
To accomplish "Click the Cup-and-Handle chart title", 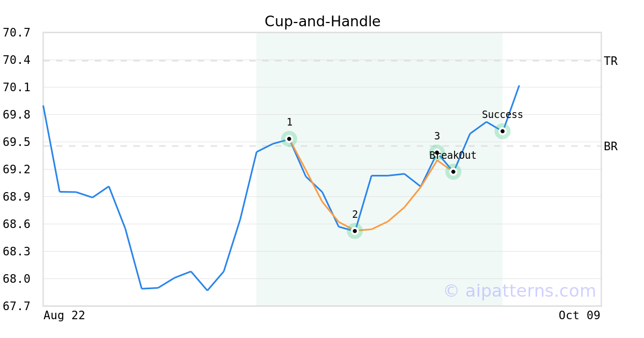I will [322, 21].
